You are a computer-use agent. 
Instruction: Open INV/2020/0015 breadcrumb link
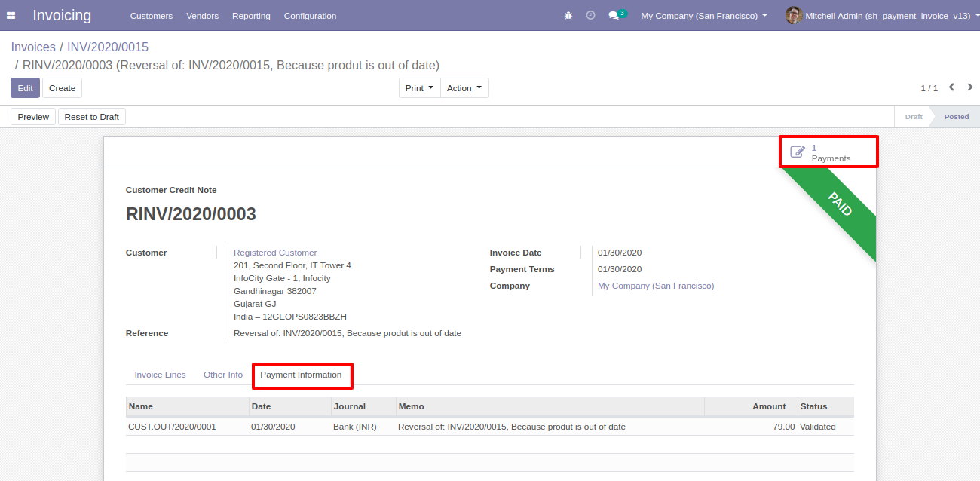[x=108, y=47]
